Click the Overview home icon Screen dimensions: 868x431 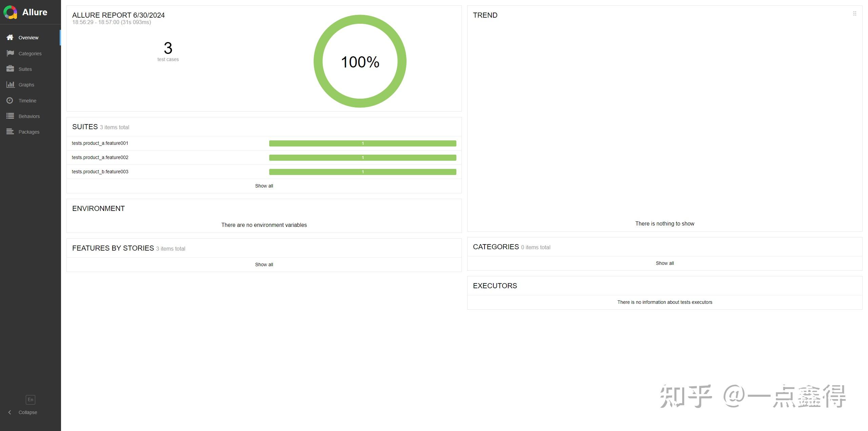click(x=10, y=37)
